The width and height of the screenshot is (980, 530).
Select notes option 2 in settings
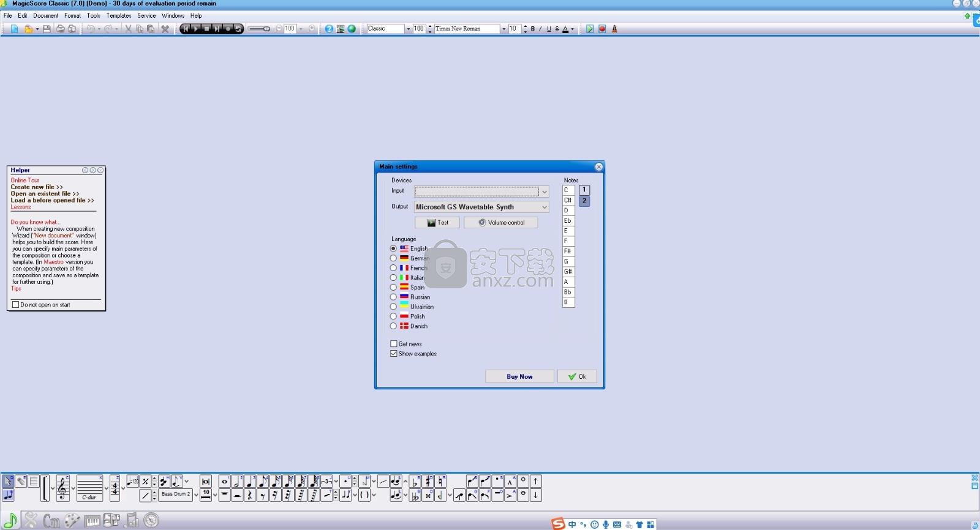(x=584, y=201)
